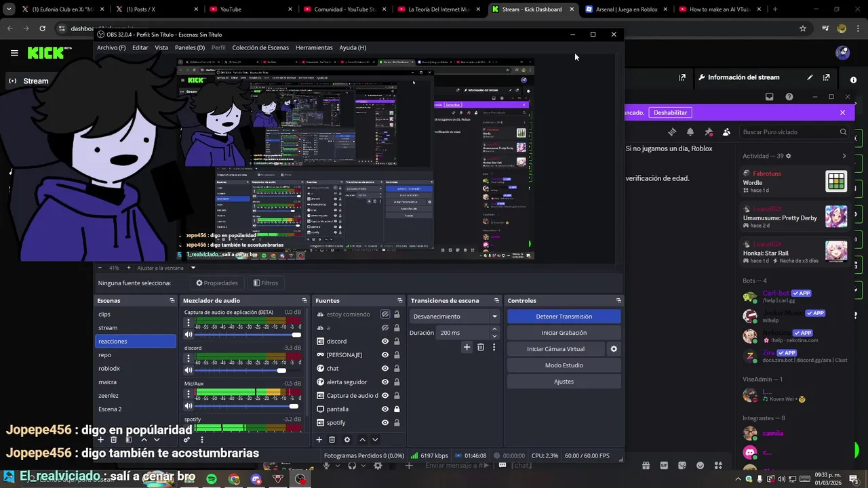Add a new scene with the Escenas plus icon

pyautogui.click(x=101, y=440)
